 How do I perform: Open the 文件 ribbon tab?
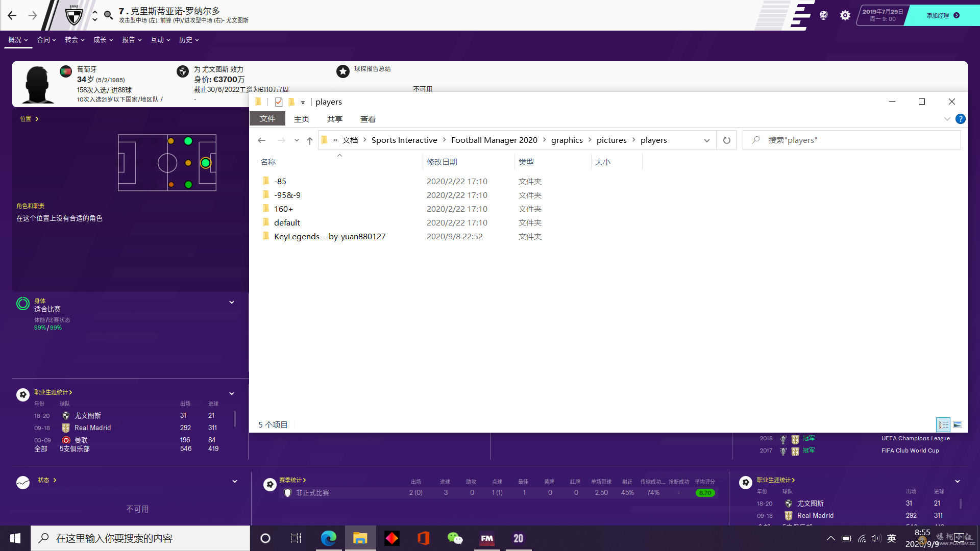[267, 119]
